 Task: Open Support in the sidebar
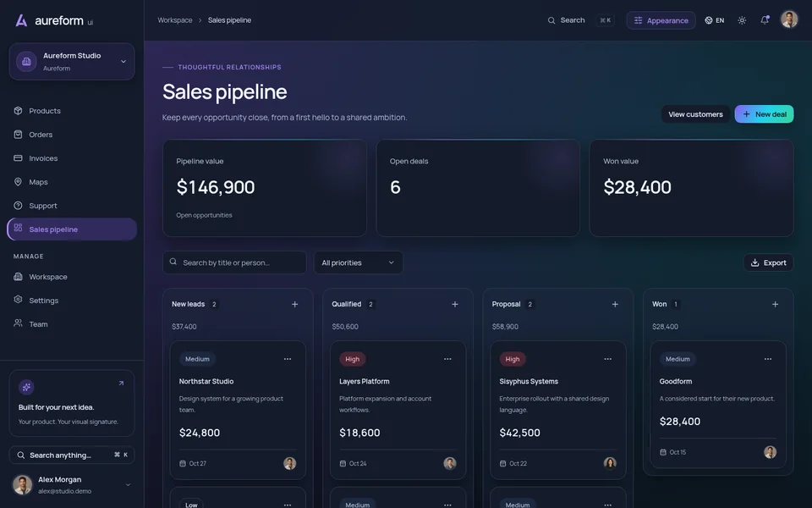72,206
